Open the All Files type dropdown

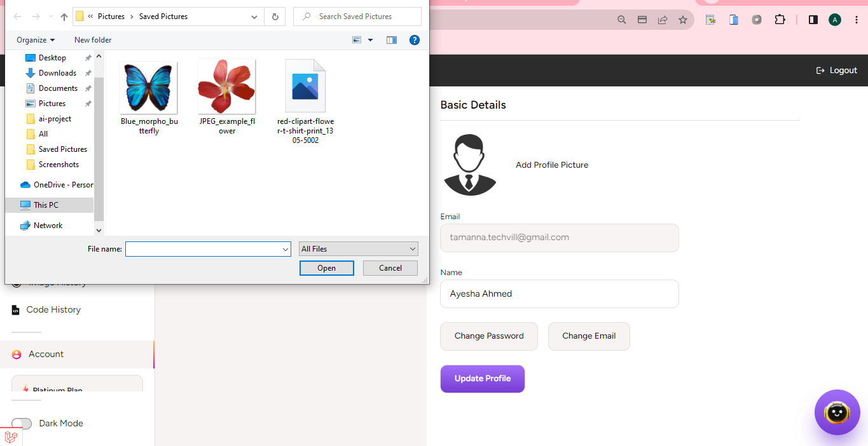(x=359, y=249)
